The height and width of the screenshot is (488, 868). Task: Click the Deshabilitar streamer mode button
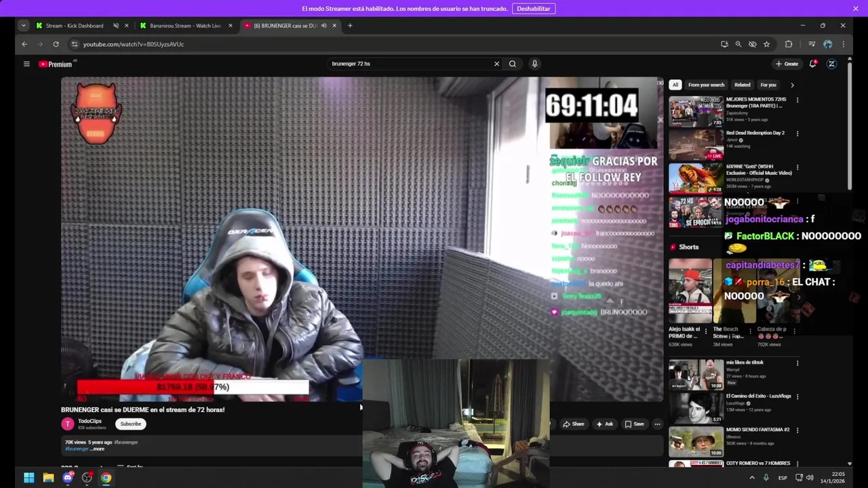pos(534,9)
